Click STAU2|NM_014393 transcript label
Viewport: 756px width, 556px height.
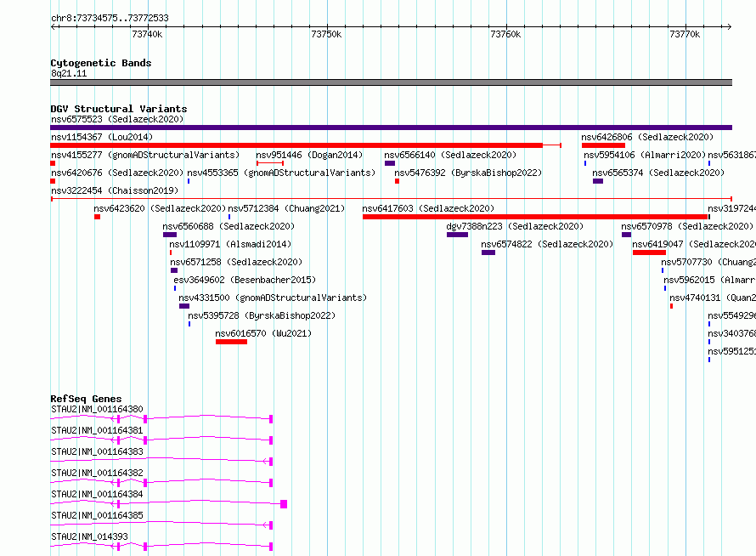pyautogui.click(x=89, y=536)
